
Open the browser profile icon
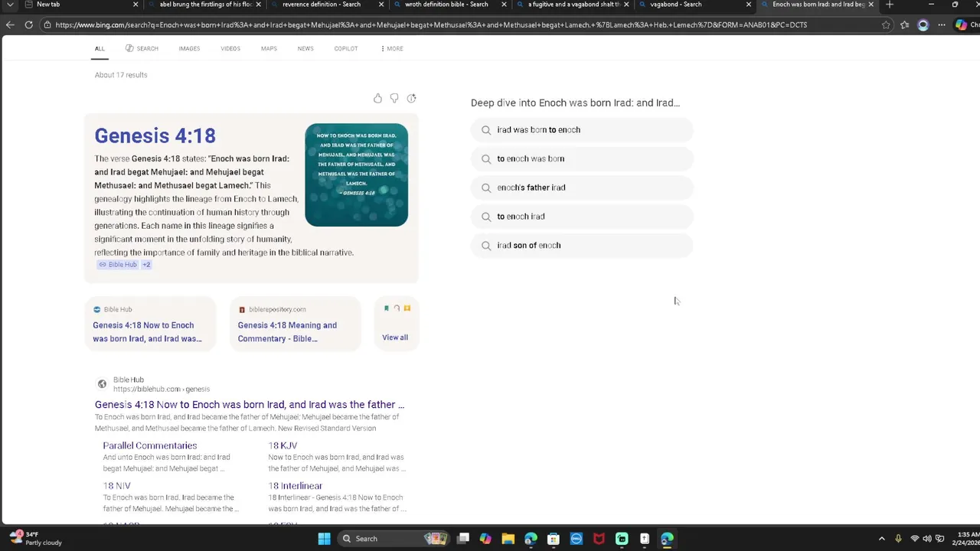pyautogui.click(x=923, y=24)
